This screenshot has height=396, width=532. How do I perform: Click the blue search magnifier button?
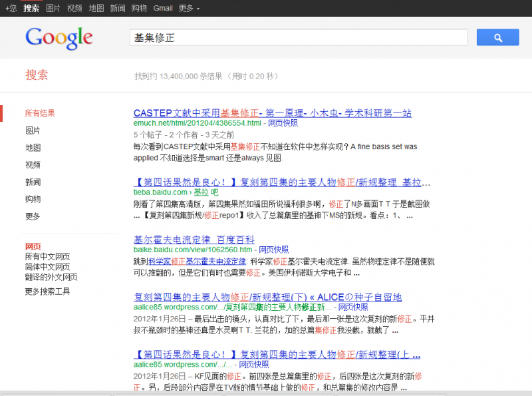pyautogui.click(x=497, y=37)
